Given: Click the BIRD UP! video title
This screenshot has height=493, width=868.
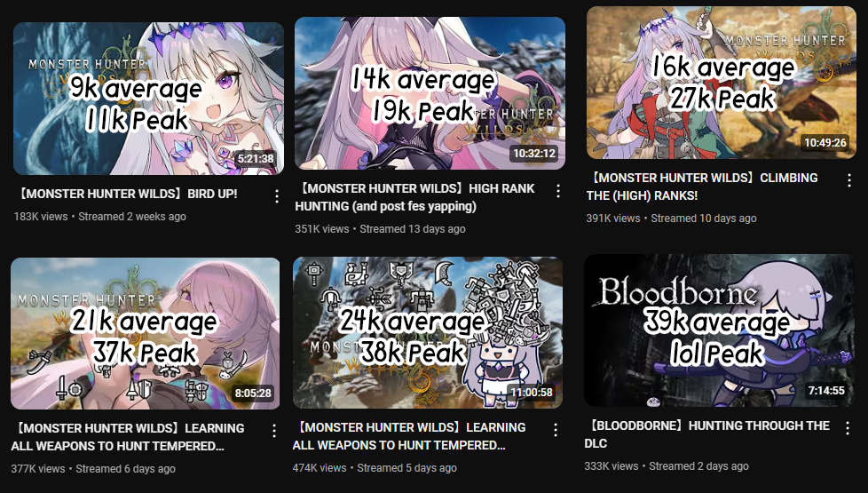Looking at the screenshot, I should coord(126,194).
